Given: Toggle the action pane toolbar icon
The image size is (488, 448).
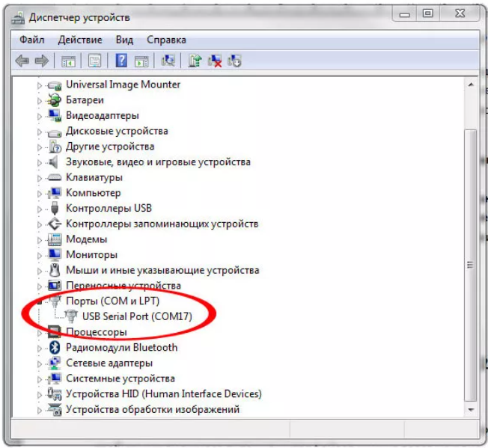Looking at the screenshot, I should point(141,61).
